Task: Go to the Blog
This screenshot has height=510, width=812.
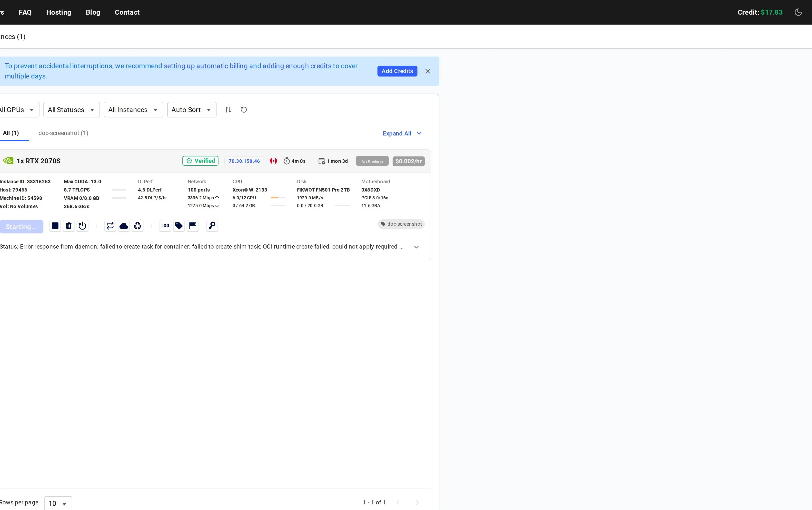Action: point(93,12)
